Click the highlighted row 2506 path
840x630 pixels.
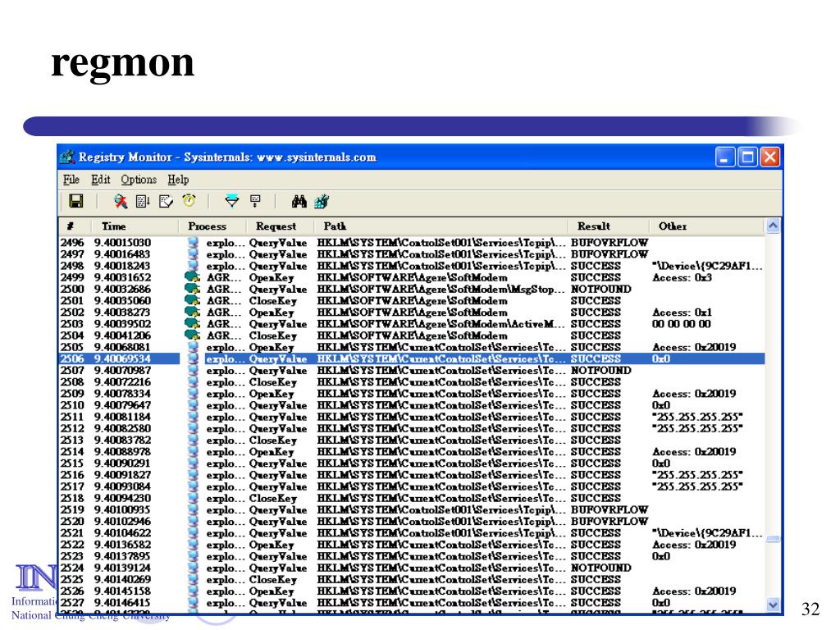(441, 359)
